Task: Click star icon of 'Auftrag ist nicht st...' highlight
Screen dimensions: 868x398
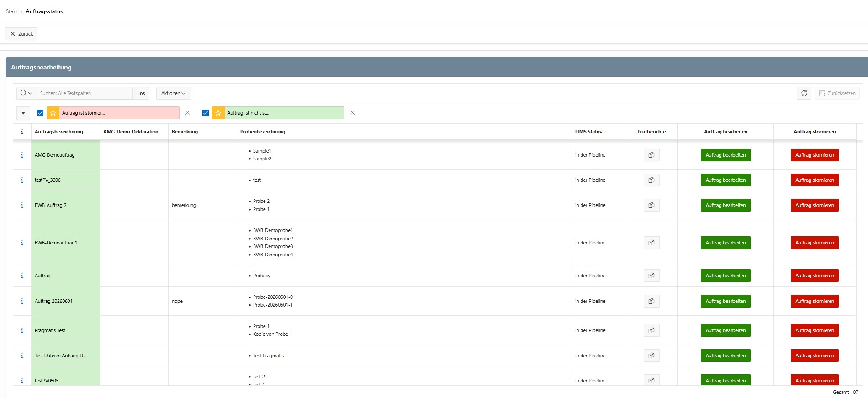Action: coord(218,113)
